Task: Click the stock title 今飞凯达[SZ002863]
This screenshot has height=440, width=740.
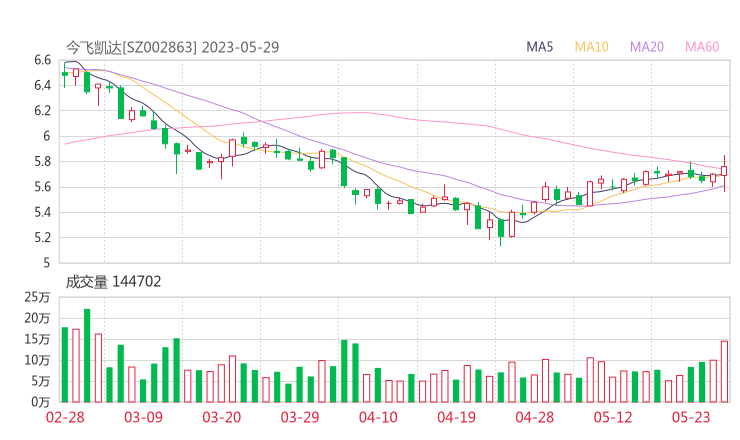Action: click(131, 47)
